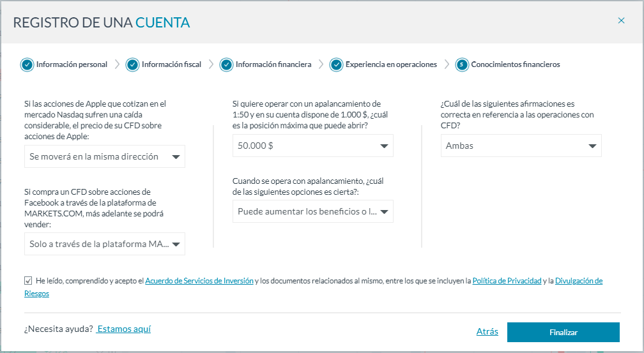Open the '50.000 $' dropdown

pyautogui.click(x=313, y=146)
